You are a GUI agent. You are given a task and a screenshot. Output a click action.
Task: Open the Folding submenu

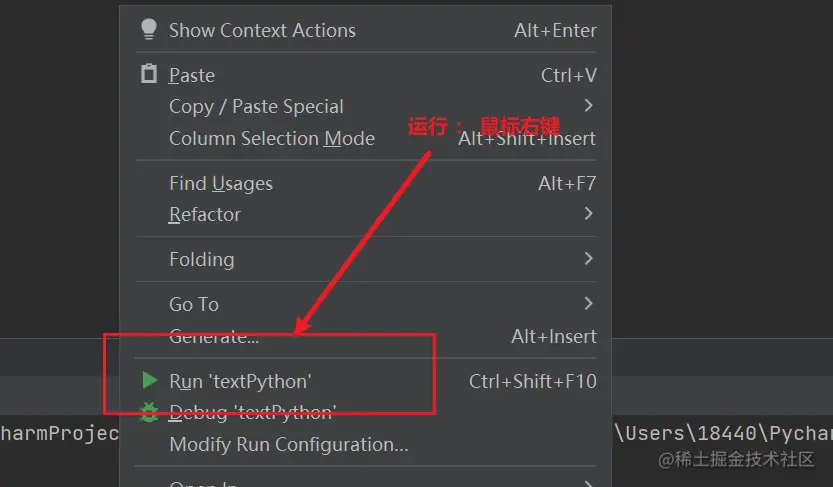pyautogui.click(x=202, y=259)
